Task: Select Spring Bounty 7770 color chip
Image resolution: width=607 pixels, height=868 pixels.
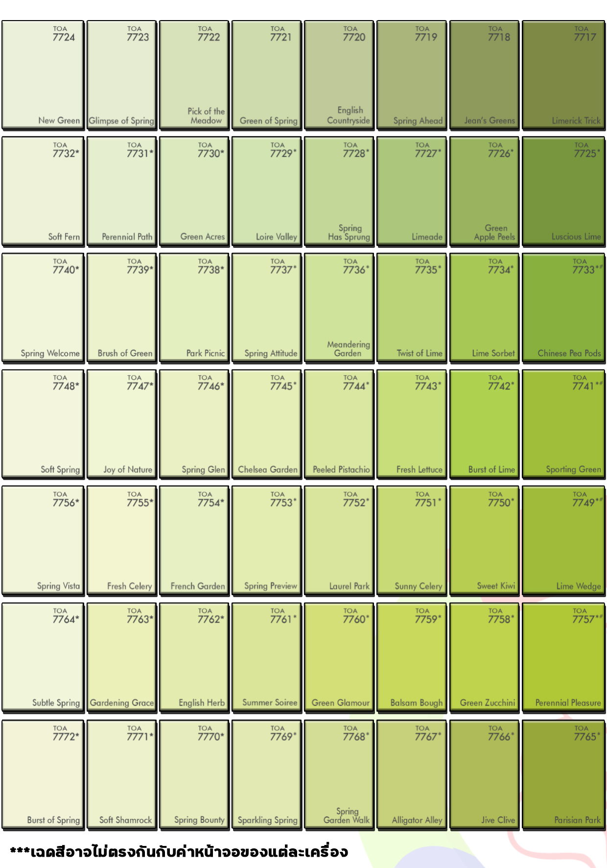Action: click(194, 775)
